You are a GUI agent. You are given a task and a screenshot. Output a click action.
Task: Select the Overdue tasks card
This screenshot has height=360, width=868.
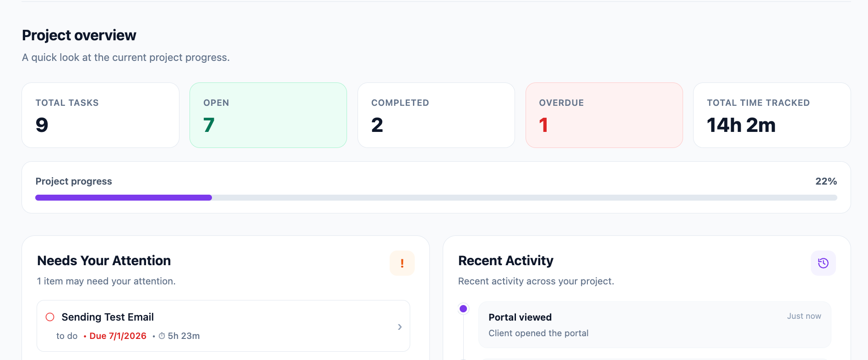coord(604,115)
